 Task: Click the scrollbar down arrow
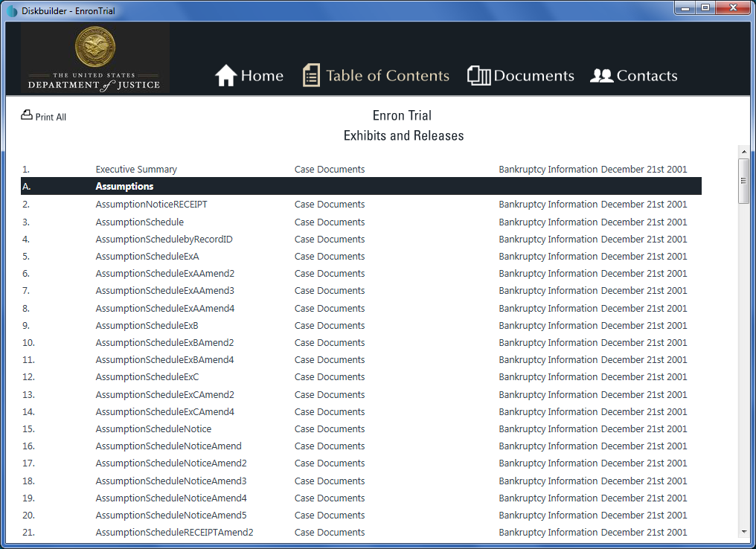pos(744,532)
